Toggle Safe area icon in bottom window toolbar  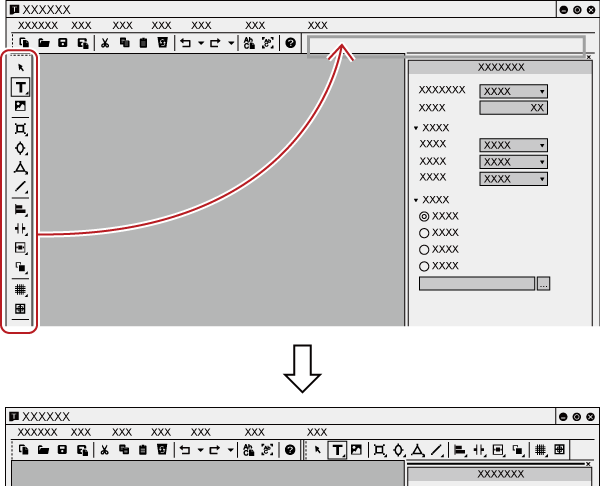(559, 450)
